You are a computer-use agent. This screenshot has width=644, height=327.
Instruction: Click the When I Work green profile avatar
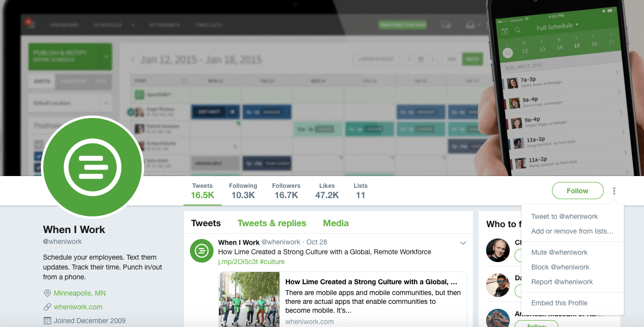pos(93,167)
